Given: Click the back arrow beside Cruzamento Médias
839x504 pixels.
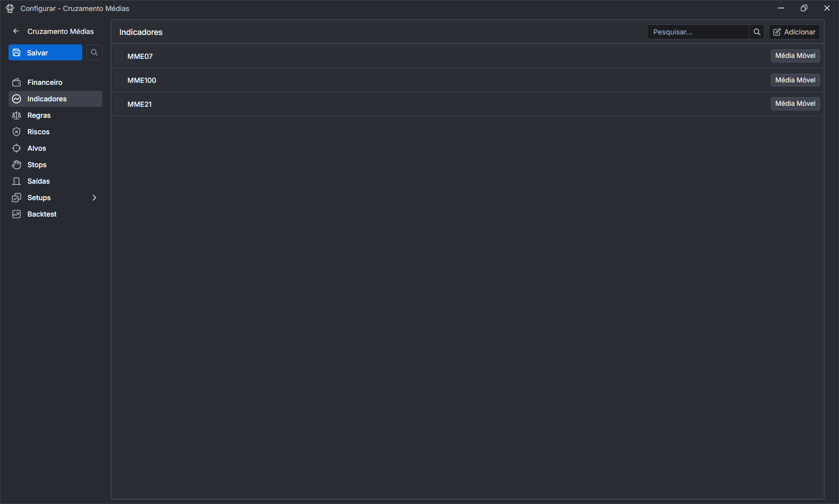Looking at the screenshot, I should click(16, 31).
